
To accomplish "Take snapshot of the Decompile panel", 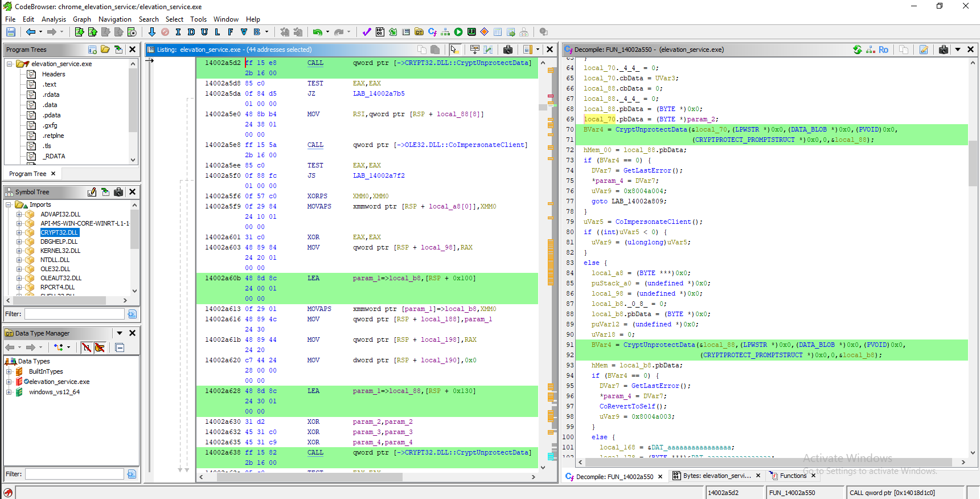I will click(x=943, y=50).
